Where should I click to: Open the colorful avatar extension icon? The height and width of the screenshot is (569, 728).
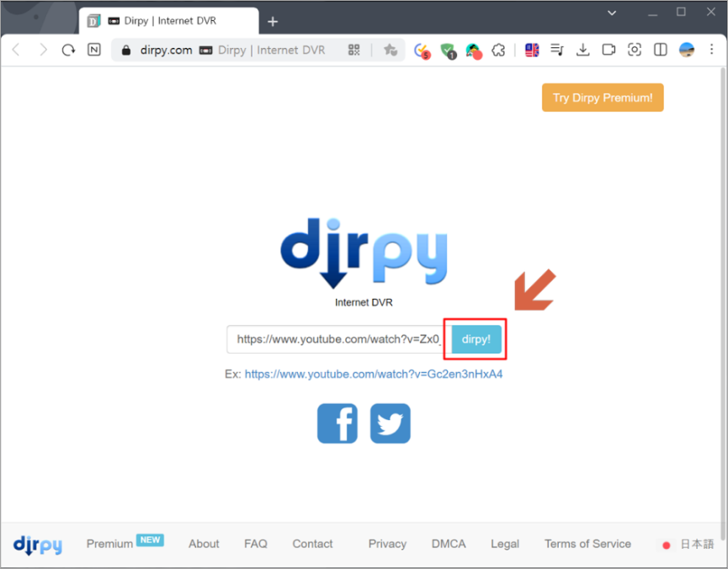[474, 51]
